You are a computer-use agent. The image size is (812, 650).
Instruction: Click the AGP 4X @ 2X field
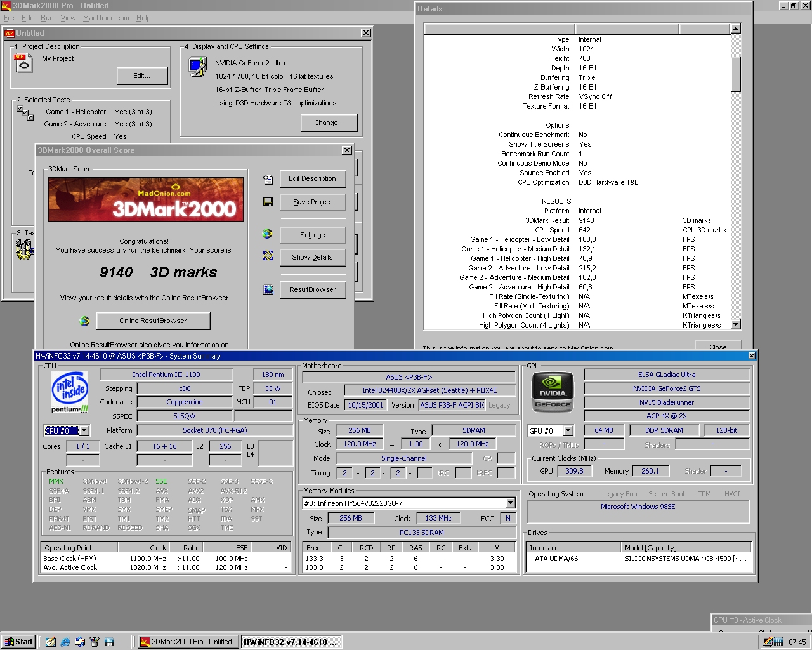(x=667, y=416)
